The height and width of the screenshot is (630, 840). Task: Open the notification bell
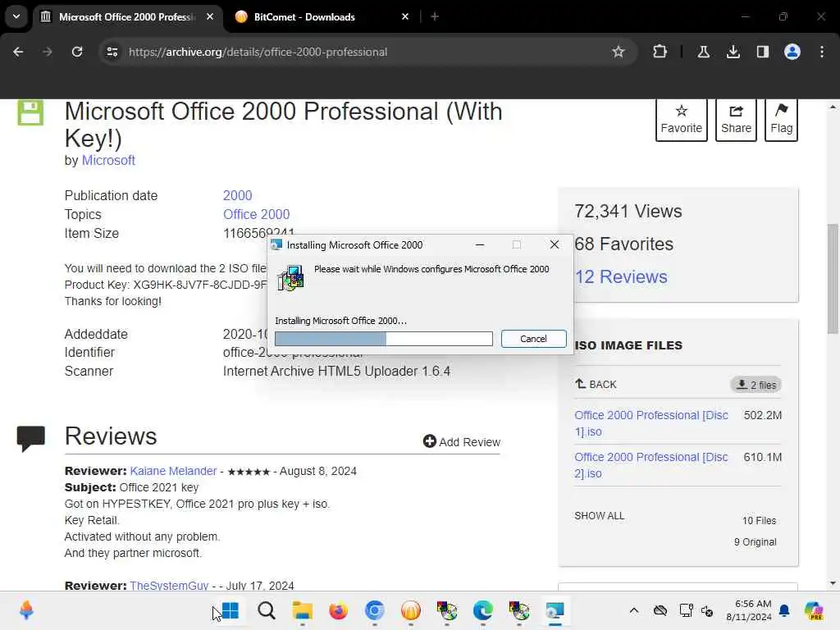click(784, 610)
